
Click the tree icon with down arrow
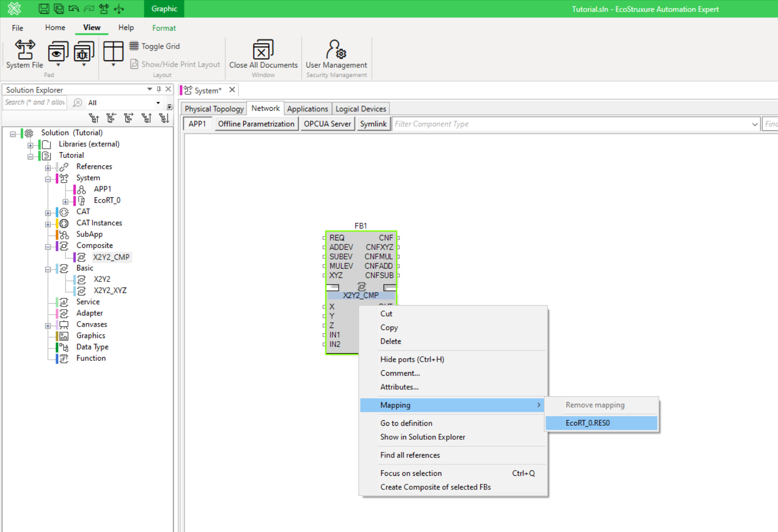164,118
